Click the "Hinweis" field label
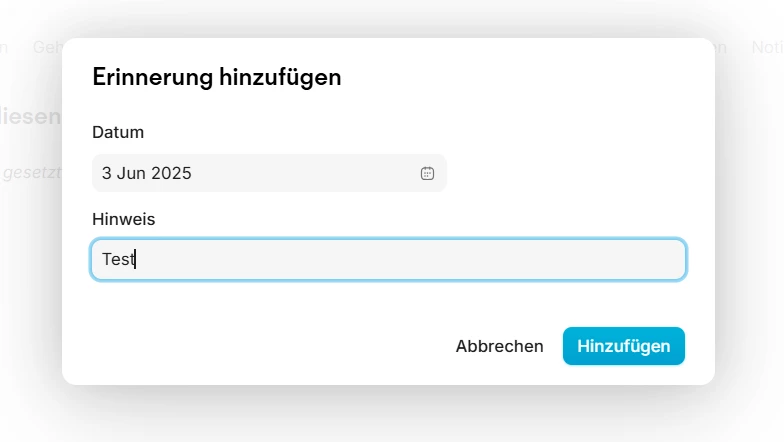This screenshot has width=784, height=442. click(124, 218)
